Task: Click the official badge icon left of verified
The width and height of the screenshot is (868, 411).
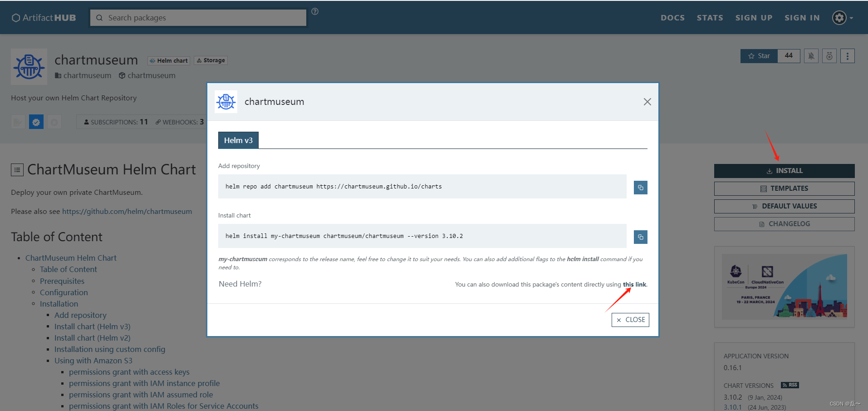Action: coord(18,122)
